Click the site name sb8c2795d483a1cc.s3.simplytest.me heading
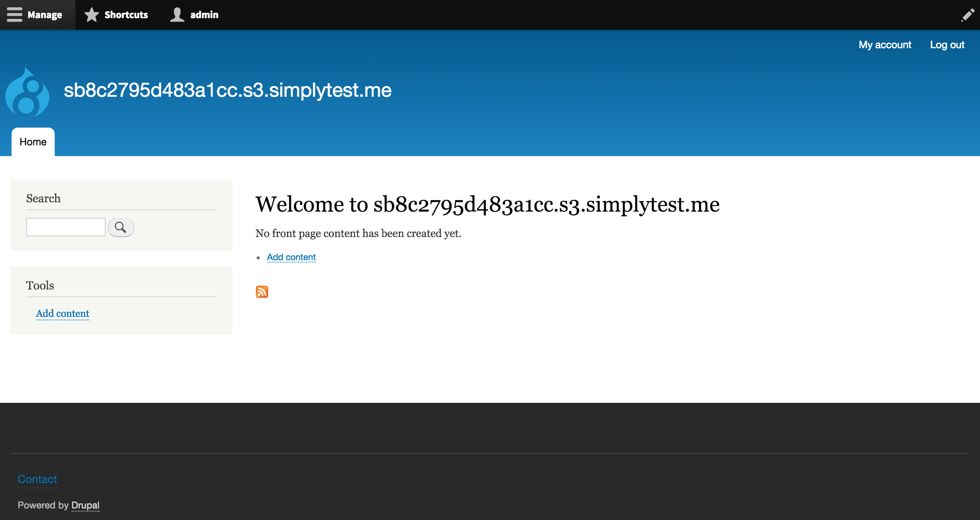Viewport: 980px width, 520px height. [227, 91]
